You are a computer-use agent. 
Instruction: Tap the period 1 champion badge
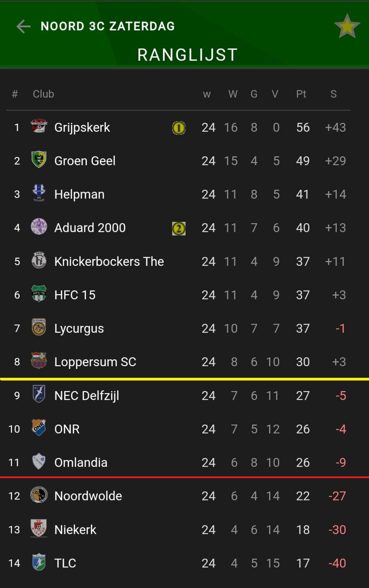pyautogui.click(x=179, y=128)
